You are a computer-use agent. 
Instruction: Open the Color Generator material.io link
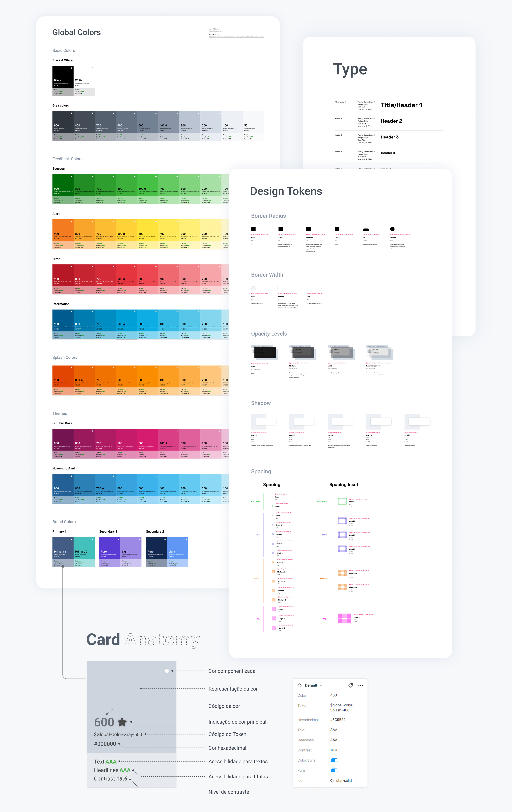point(236,37)
